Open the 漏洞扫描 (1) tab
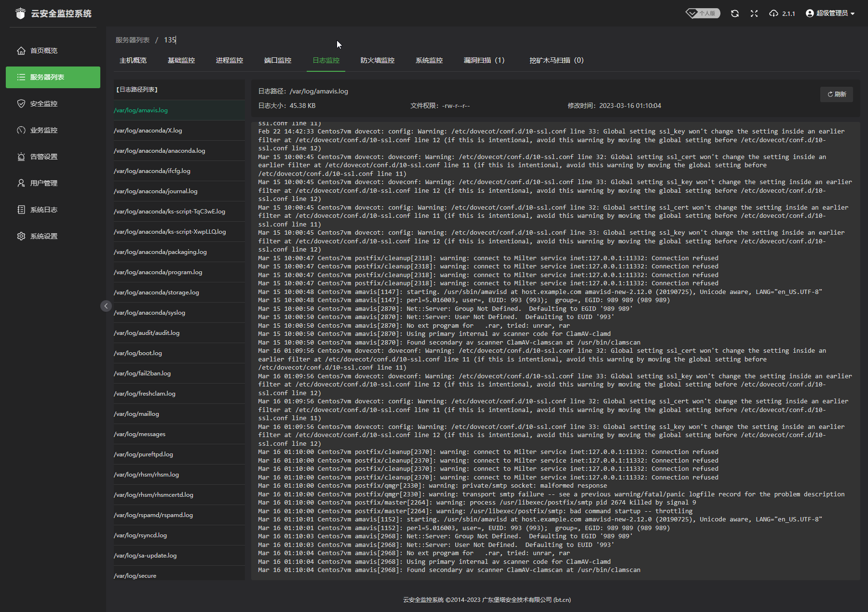868x612 pixels. (484, 60)
